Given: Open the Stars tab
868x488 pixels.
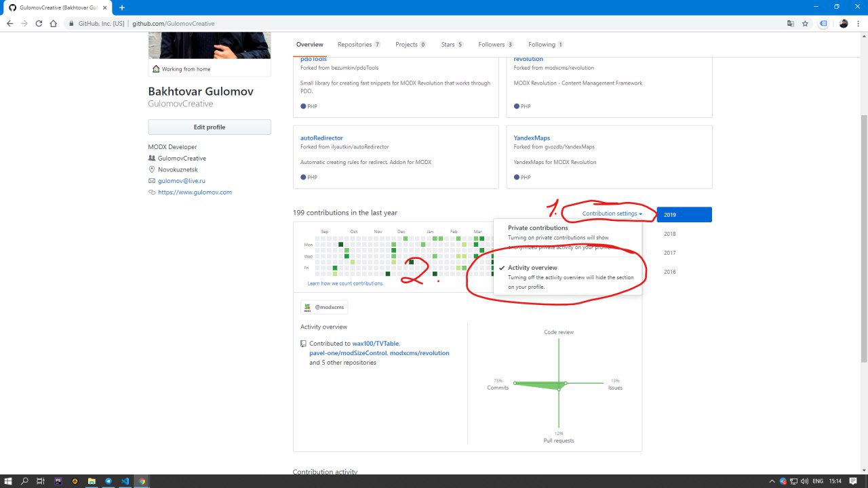Looking at the screenshot, I should (x=452, y=45).
